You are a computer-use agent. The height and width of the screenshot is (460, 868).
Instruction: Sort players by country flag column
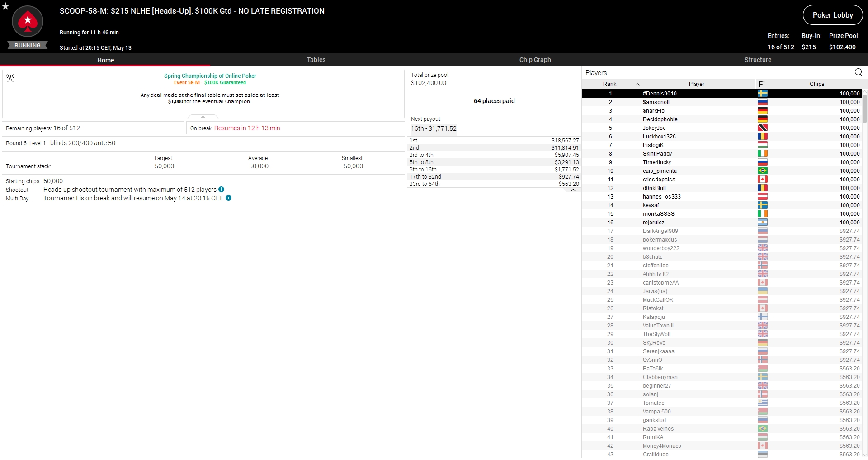pyautogui.click(x=762, y=84)
